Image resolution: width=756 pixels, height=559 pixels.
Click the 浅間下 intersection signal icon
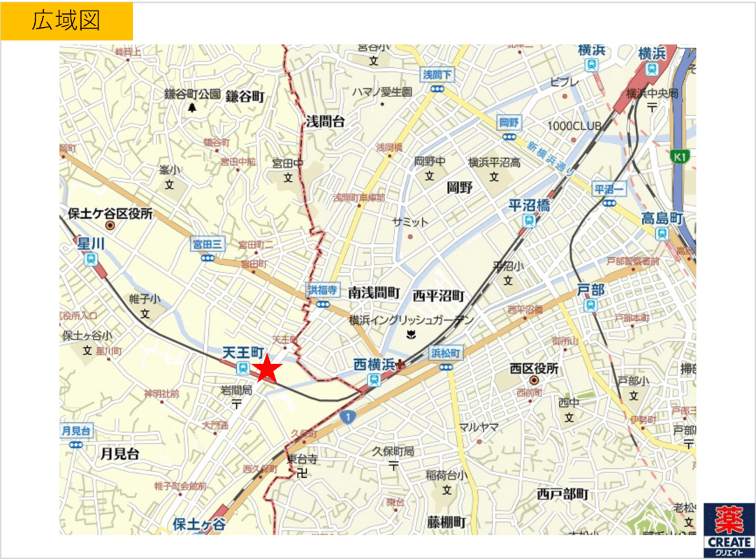coord(437,89)
